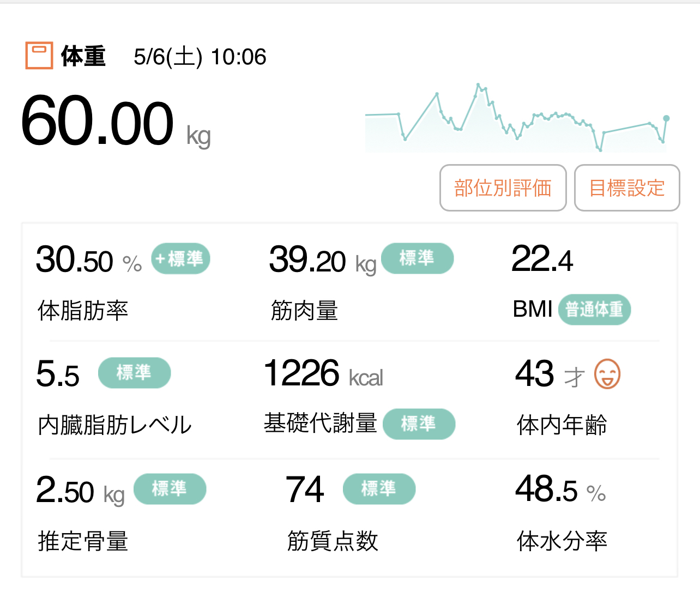Viewport: 700px width, 598px height.
Task: Select the 1226 kcal value
Action: coord(323,373)
